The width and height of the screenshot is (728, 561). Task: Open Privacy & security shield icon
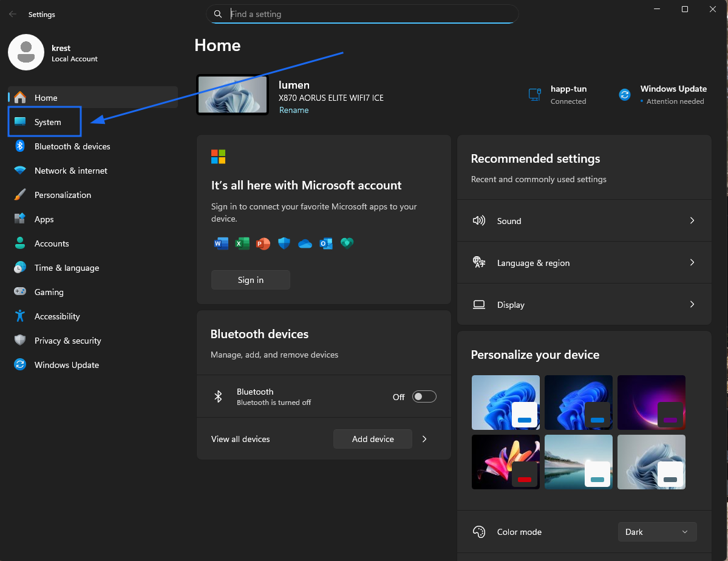click(20, 341)
